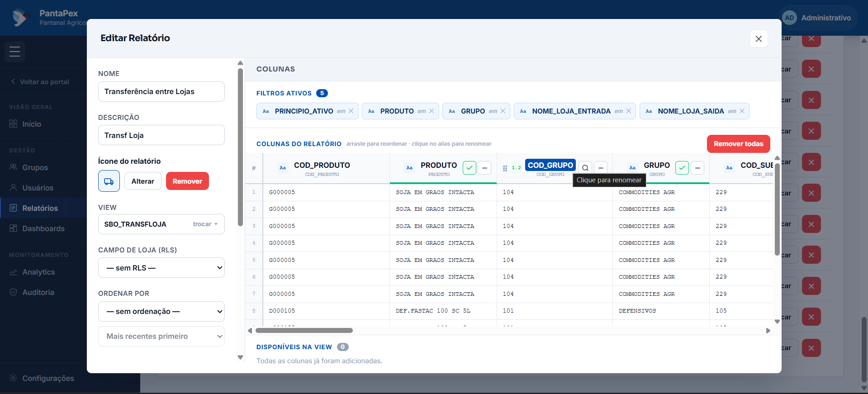This screenshot has width=868, height=394.
Task: Click table scroll right arrow
Action: [768, 331]
